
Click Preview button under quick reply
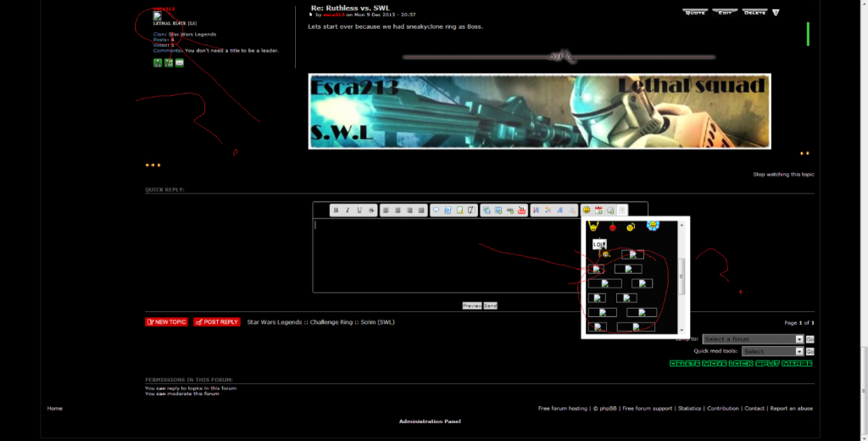click(472, 305)
